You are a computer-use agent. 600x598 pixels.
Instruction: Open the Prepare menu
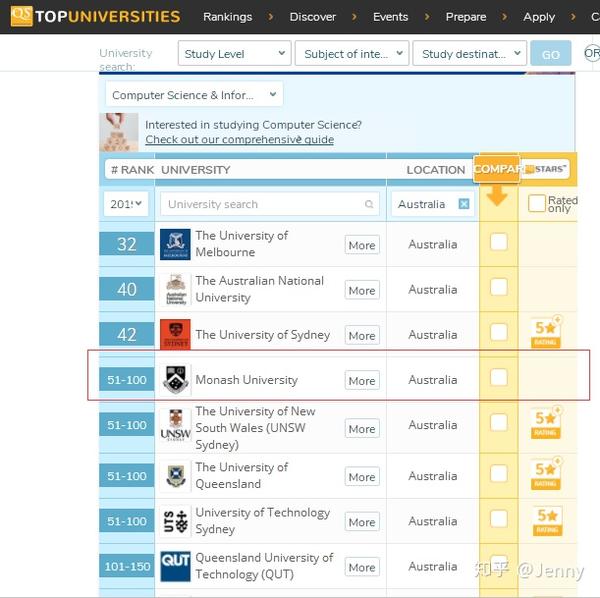(x=466, y=17)
